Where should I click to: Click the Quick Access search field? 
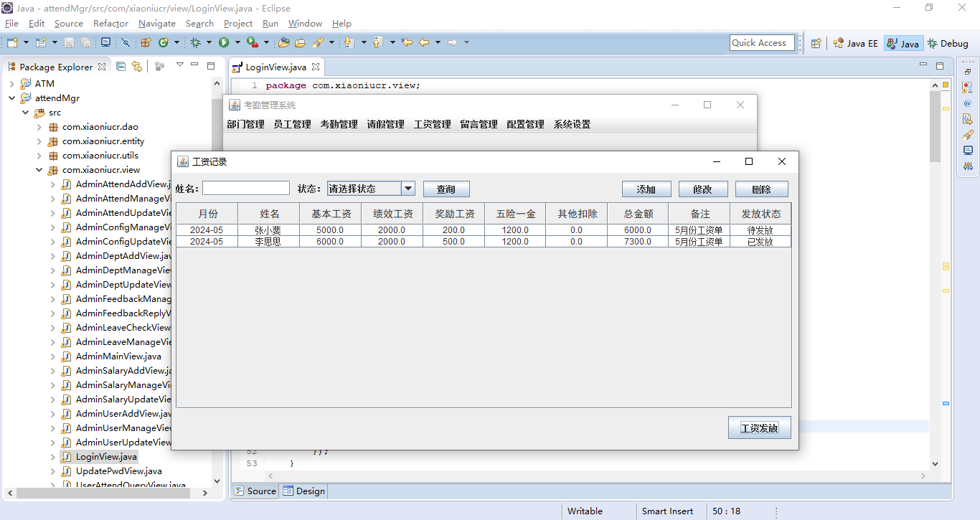[762, 43]
